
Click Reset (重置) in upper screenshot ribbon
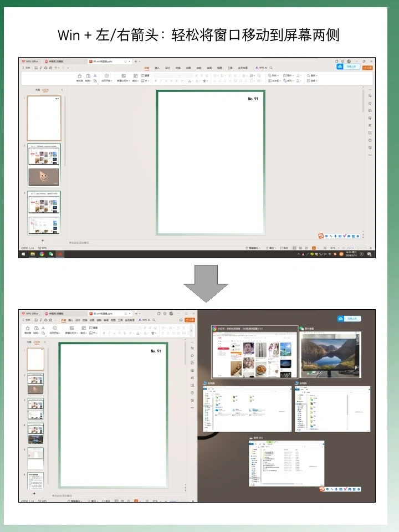pos(145,75)
